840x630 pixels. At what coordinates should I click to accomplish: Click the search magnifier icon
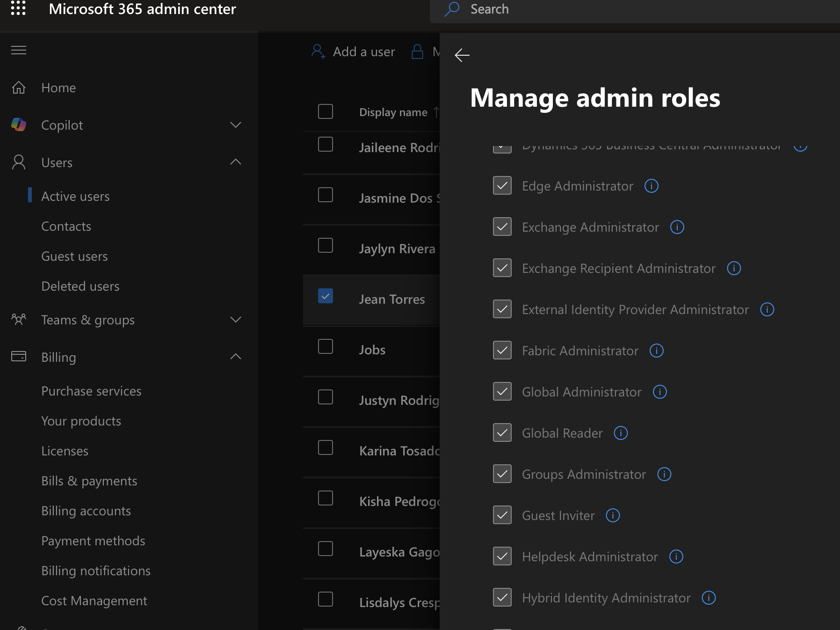pyautogui.click(x=452, y=9)
